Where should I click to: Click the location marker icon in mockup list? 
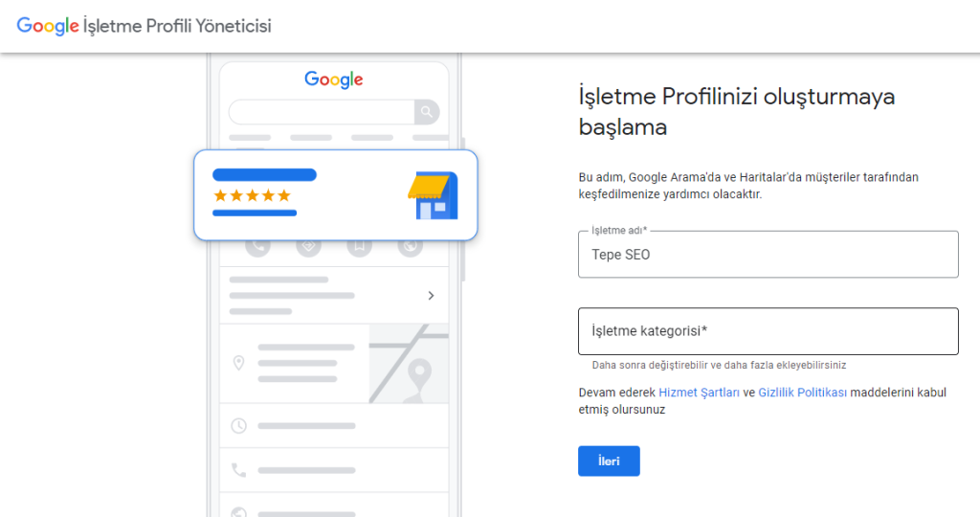tap(238, 363)
